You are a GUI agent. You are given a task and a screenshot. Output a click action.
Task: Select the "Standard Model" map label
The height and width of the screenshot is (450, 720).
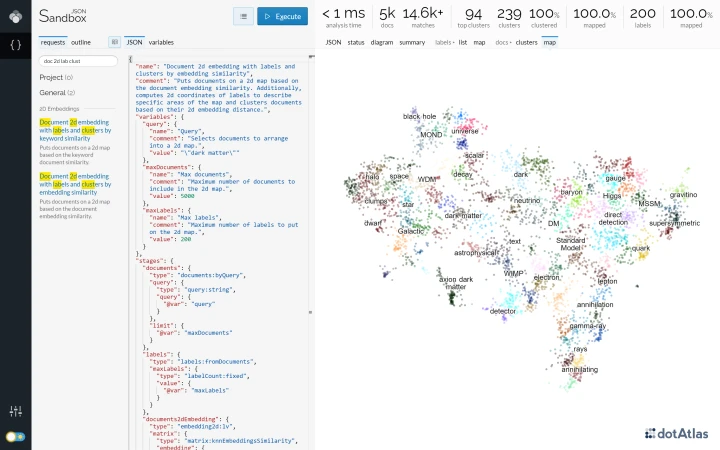[571, 244]
